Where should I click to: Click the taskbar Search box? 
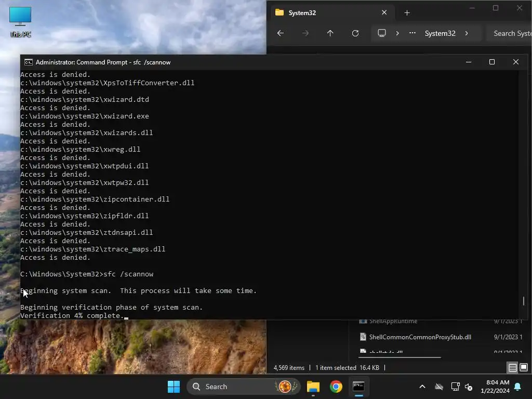point(244,387)
